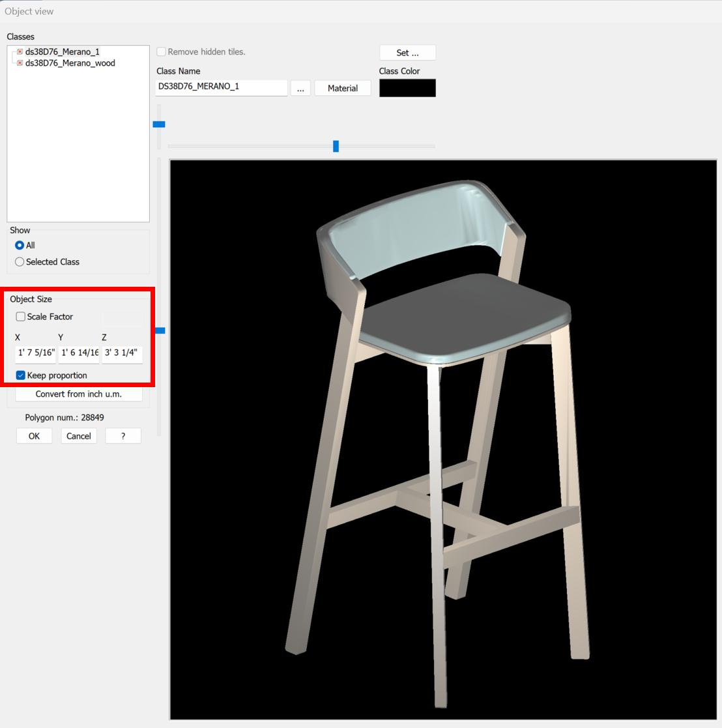
Task: Click the vertical blue slider beside the viewport
Action: [160, 330]
